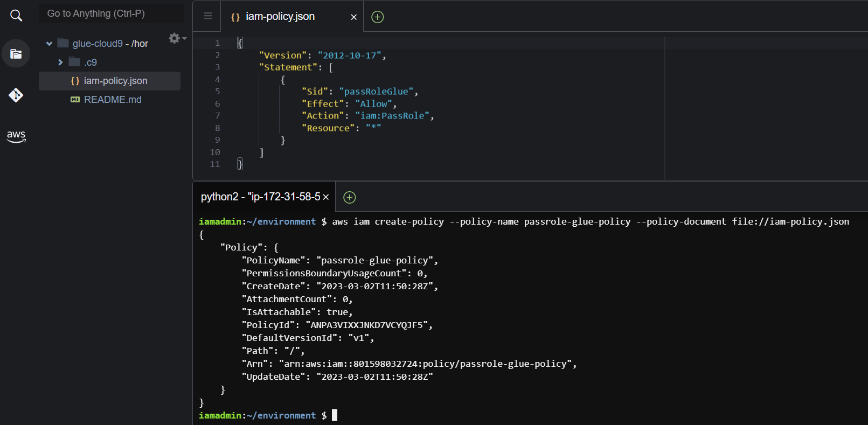Focus the Go to Anything search field

tap(112, 13)
